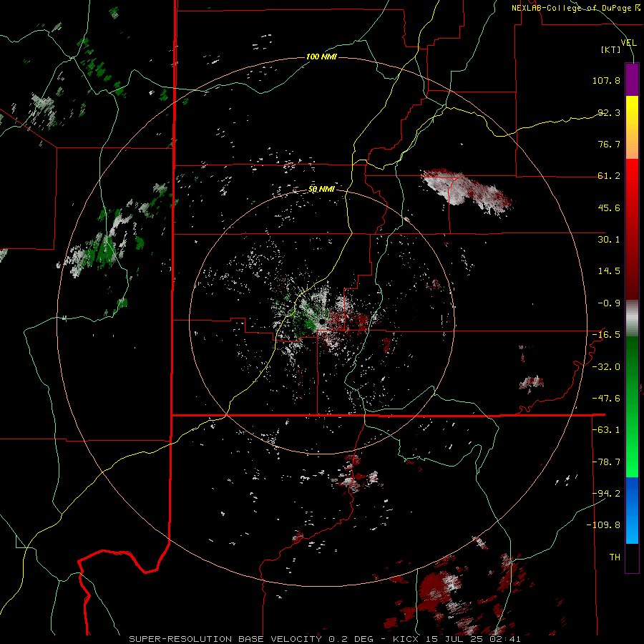This screenshot has height=644, width=644.
Task: Click the radar site at range rings center
Action: coord(322,321)
